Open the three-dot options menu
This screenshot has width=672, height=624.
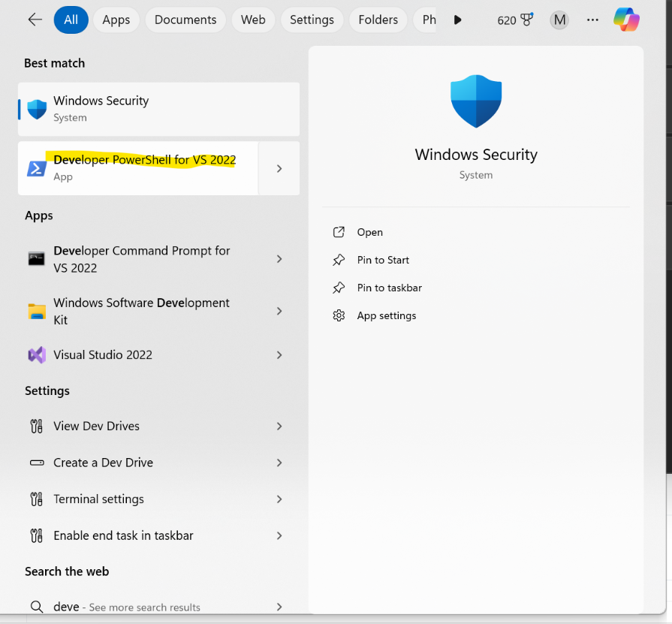(592, 20)
